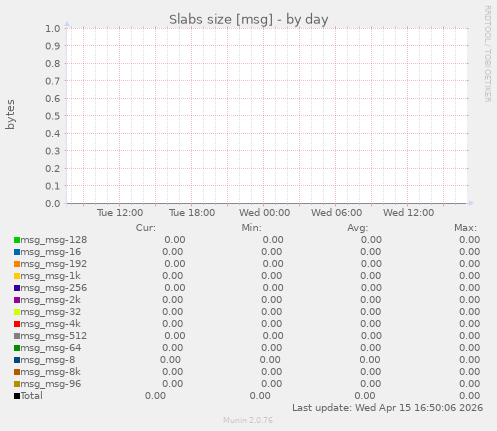Click the blue msg_msg-16 legend swatch
Viewport: 497px width, 431px height.
click(x=17, y=252)
